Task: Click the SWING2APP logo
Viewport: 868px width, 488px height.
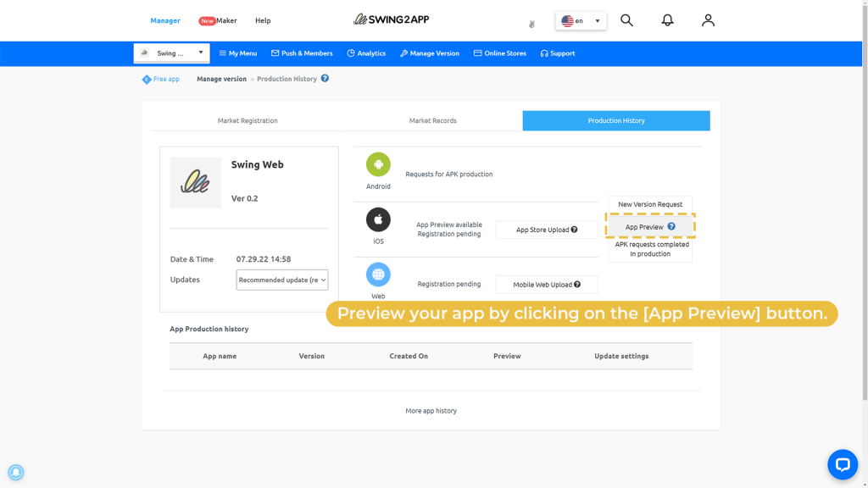Action: coord(392,19)
